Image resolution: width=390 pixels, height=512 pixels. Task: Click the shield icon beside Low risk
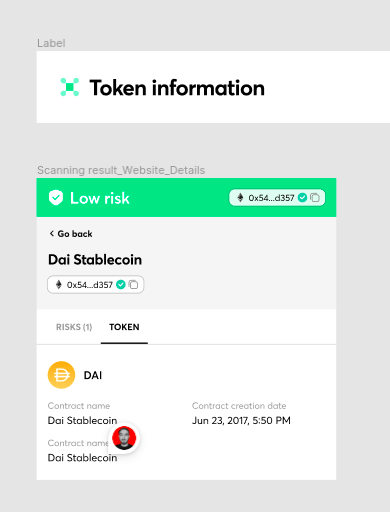click(x=56, y=198)
